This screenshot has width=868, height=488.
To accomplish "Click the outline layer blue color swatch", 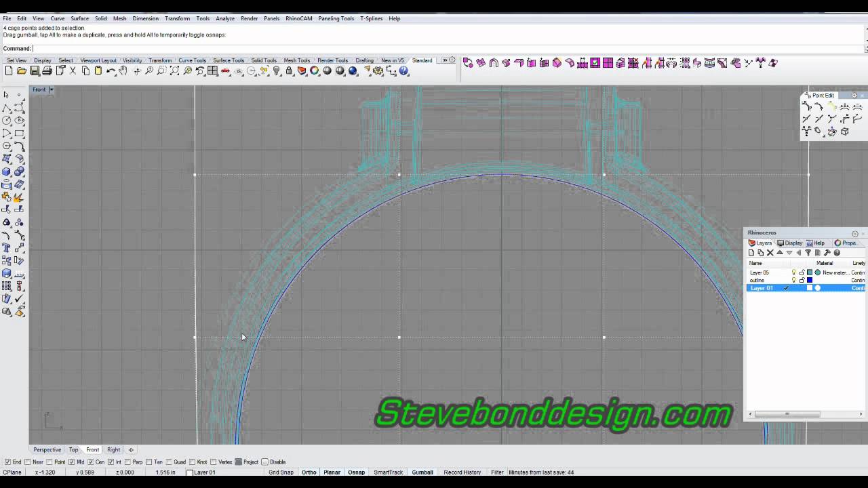I will (x=810, y=280).
